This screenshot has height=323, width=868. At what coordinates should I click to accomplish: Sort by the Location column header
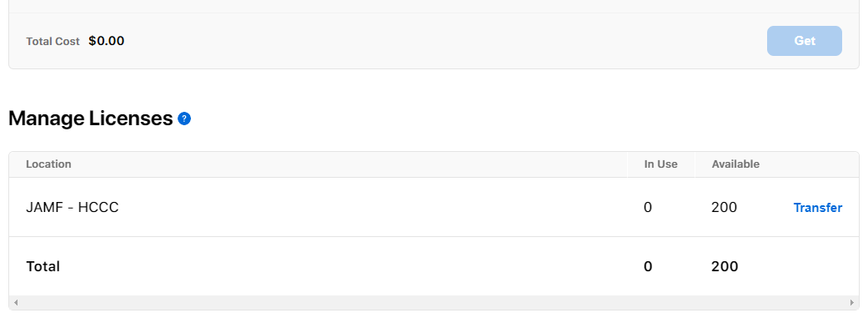(48, 164)
